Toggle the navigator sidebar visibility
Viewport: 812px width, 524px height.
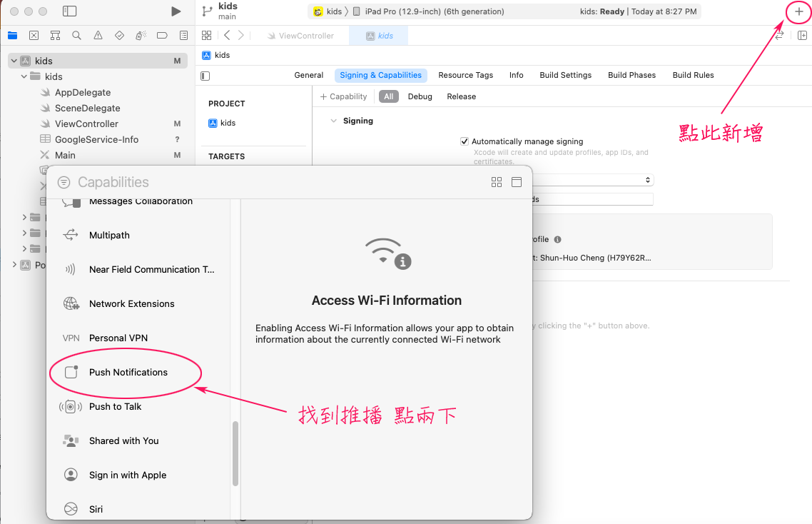tap(69, 11)
